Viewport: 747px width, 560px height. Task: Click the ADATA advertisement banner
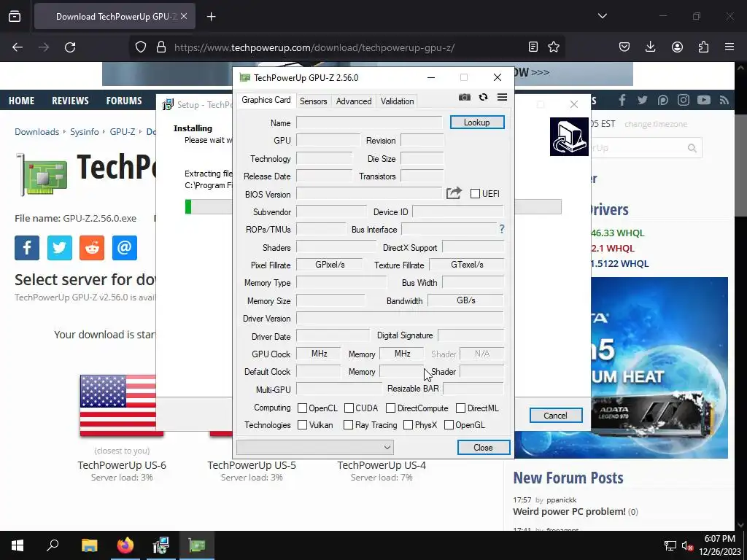(659, 367)
